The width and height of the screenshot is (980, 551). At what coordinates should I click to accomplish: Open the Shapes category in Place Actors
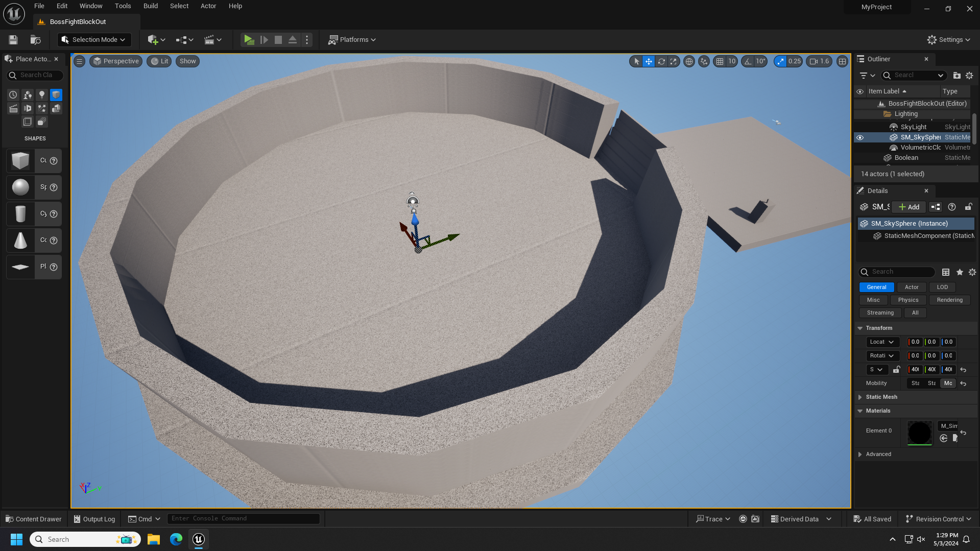point(56,95)
